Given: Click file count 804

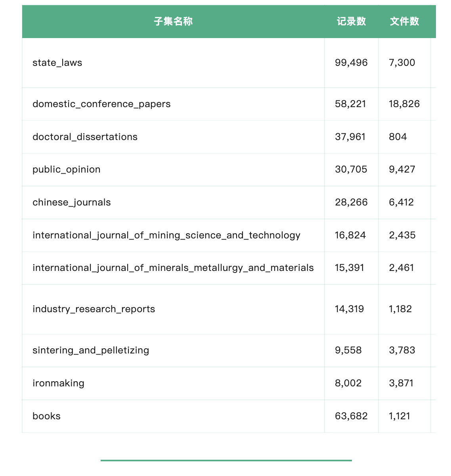Looking at the screenshot, I should [x=398, y=137].
